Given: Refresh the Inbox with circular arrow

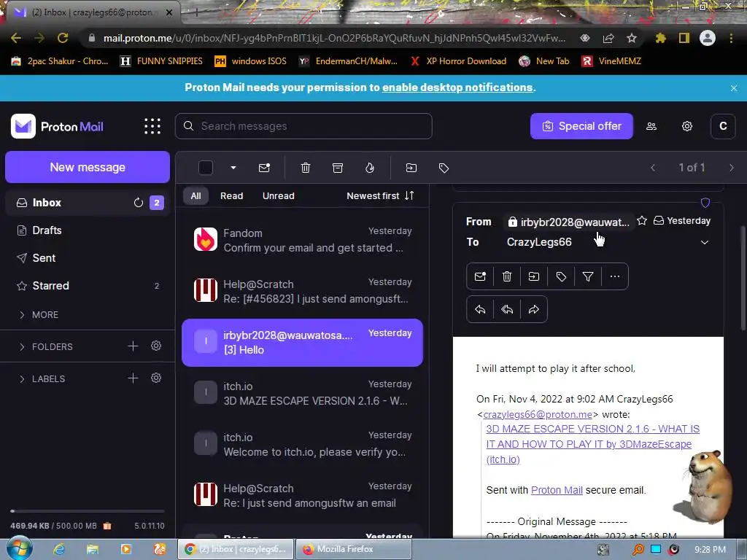Looking at the screenshot, I should (x=138, y=203).
